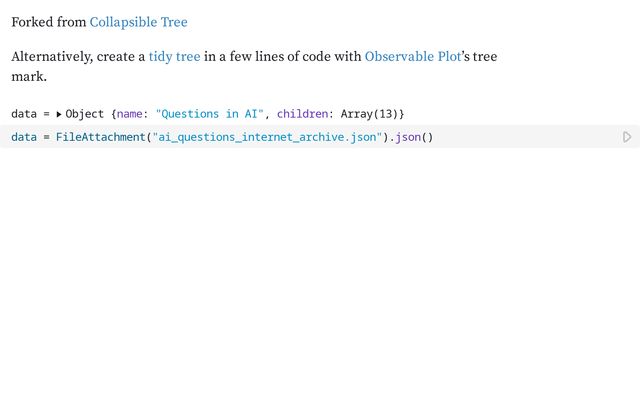Viewport: 640px width, 400px height.
Task: Click the Array(13) children value
Action: (x=369, y=114)
